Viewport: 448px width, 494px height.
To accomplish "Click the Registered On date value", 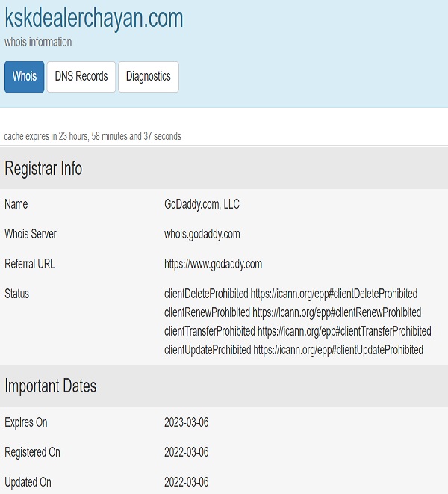I will (x=187, y=452).
